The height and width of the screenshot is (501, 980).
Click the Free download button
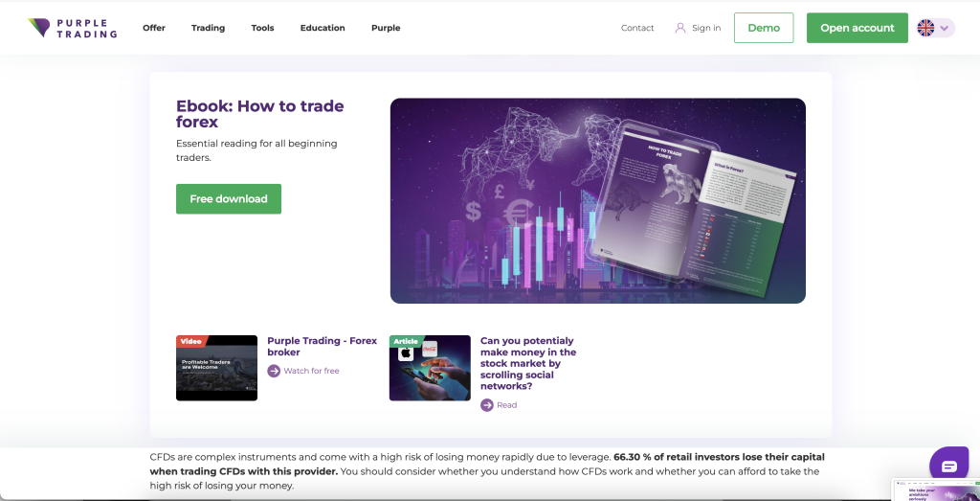tap(229, 199)
